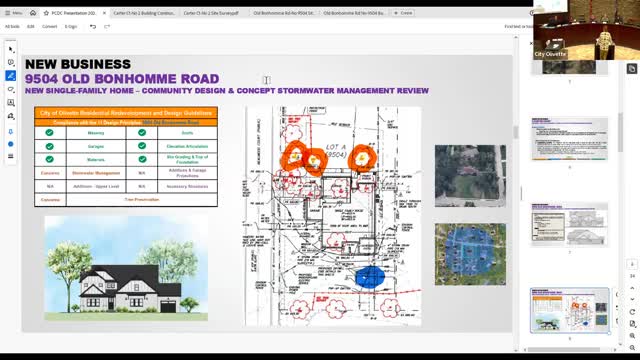Screen dimensions: 640x360
Task: Select the arrow selection tool
Action: 11,49
